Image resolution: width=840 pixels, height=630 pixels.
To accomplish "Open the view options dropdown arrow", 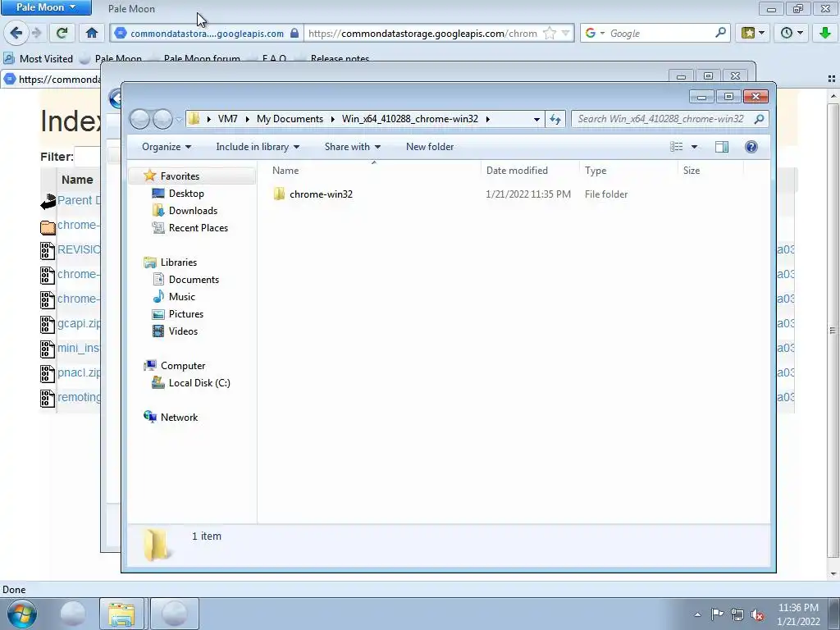I will (x=694, y=147).
